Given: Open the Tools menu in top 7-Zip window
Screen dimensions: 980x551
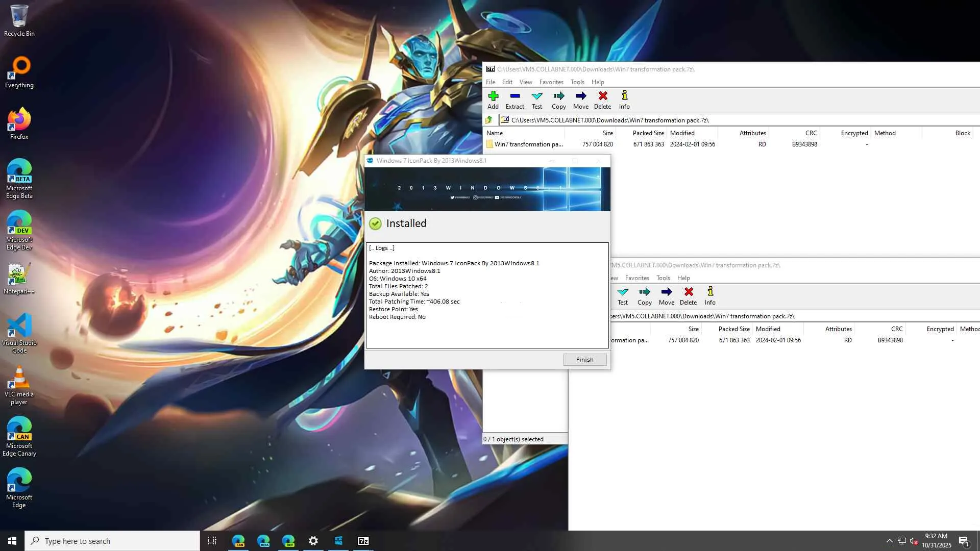Looking at the screenshot, I should click(x=577, y=82).
